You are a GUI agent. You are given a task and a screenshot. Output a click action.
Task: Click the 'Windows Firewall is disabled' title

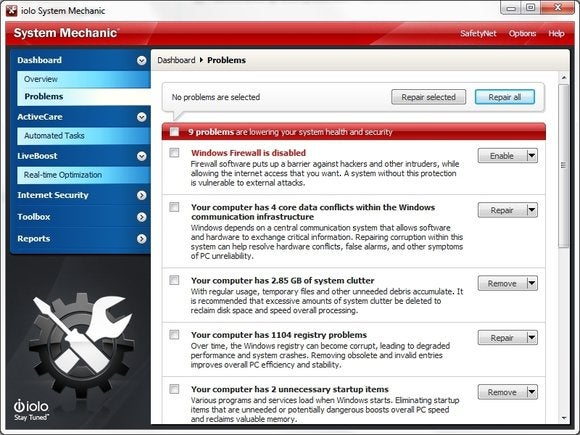tap(248, 153)
